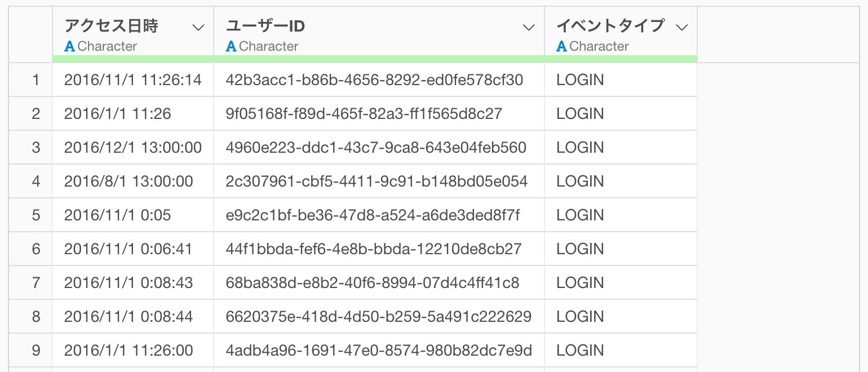Click the Character type icon under イベントタイプ
The height and width of the screenshot is (372, 868).
pos(561,46)
